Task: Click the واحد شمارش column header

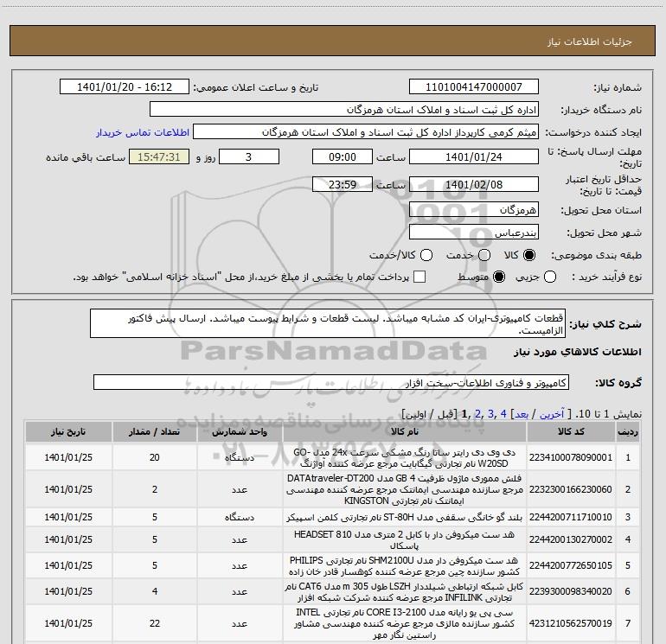Action: click(240, 431)
